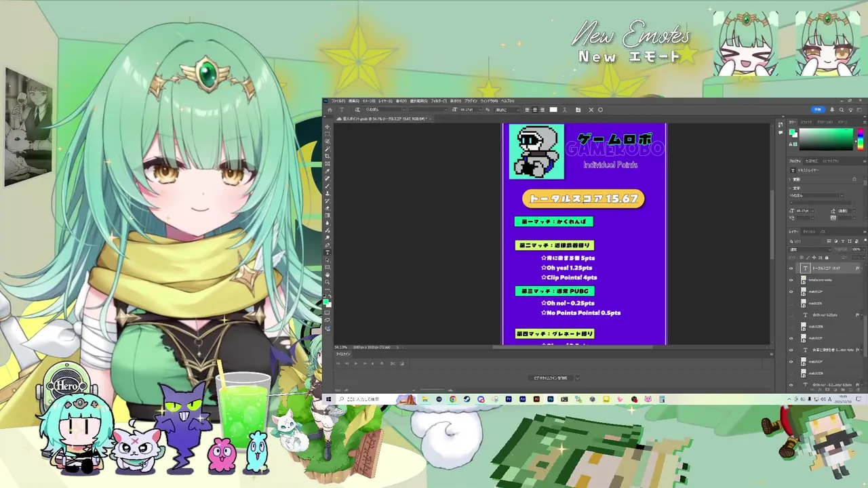Open anti-aliasing method dropdown
Image resolution: width=868 pixels, height=488 pixels.
coord(518,110)
